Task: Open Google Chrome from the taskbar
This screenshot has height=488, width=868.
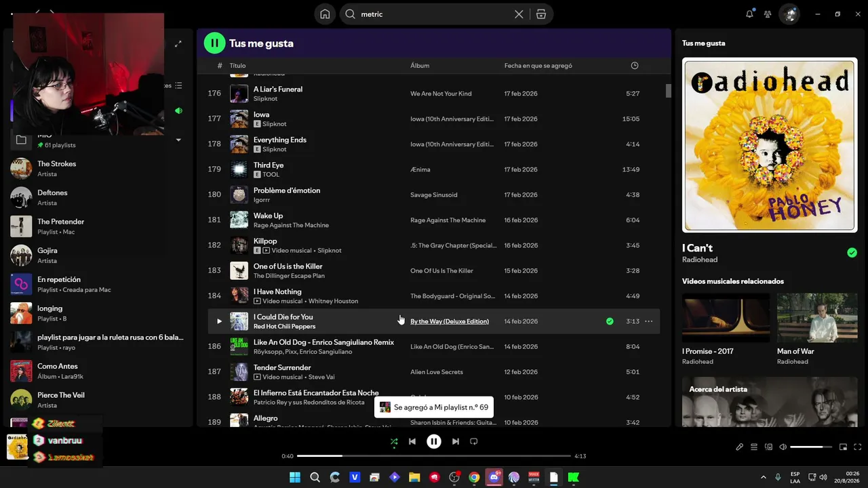Action: pyautogui.click(x=474, y=477)
